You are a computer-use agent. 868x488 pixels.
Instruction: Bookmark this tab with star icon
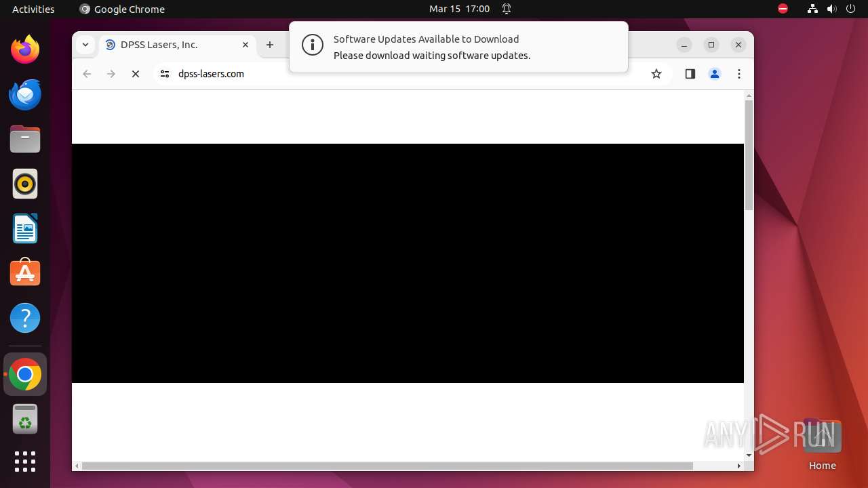pyautogui.click(x=656, y=74)
